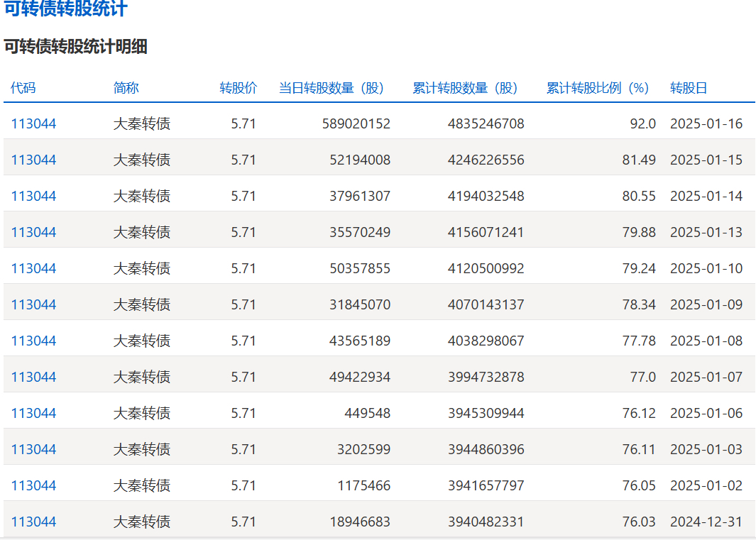Click the 转股日 column header
Screen dimensions: 756x540
(689, 88)
